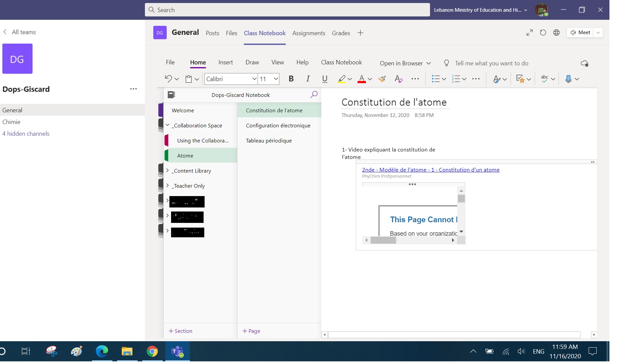Click the Format Painter icon
This screenshot has width=644, height=362.
click(382, 79)
